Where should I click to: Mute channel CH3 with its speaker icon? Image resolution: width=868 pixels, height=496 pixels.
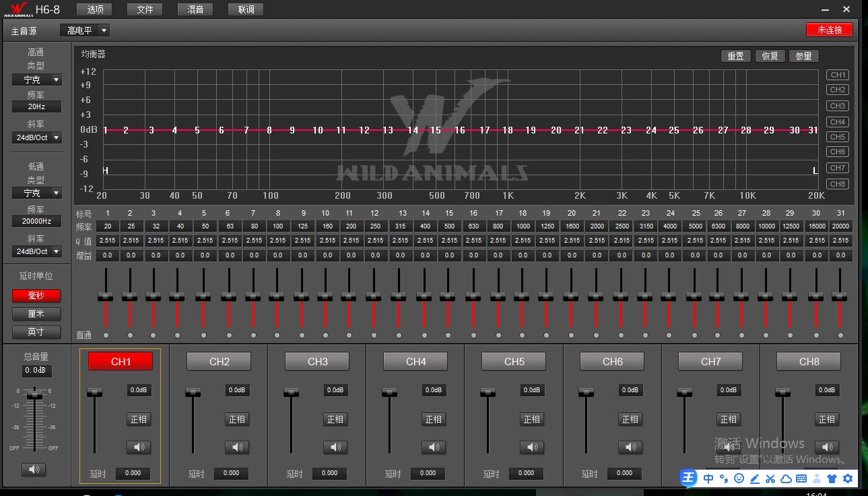(335, 447)
